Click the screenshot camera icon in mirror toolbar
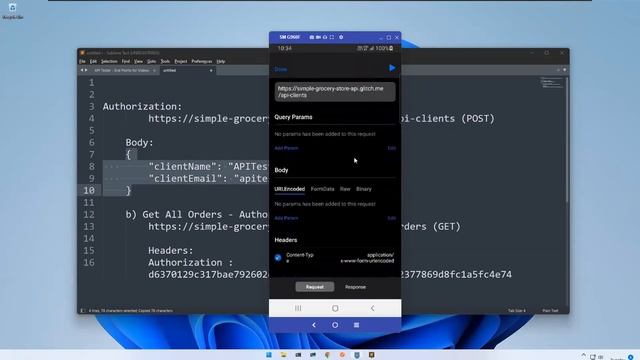Image resolution: width=640 pixels, height=360 pixels. tap(311, 37)
